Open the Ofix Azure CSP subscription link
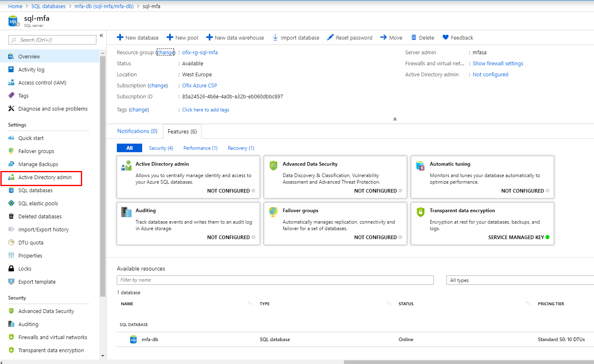The height and width of the screenshot is (364, 594). [199, 85]
